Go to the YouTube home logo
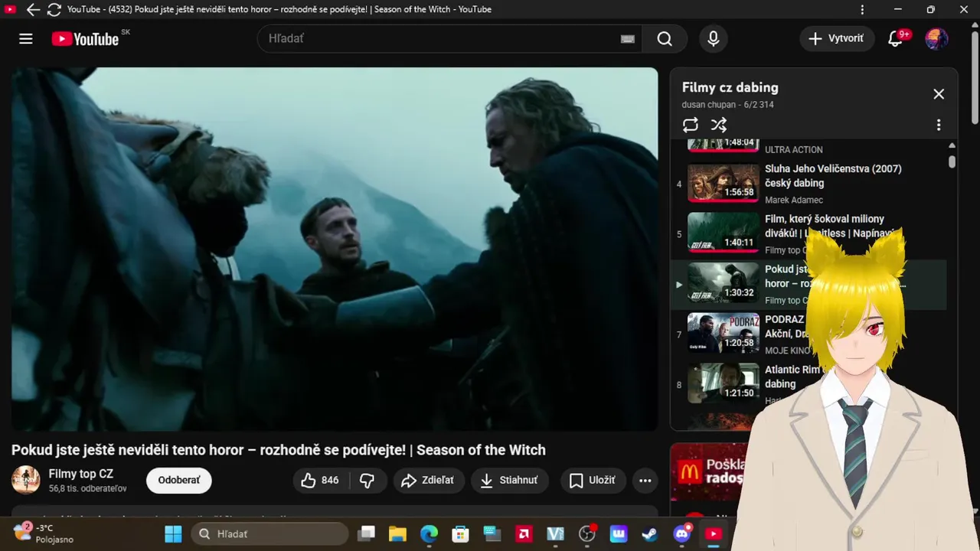Screen dimensions: 980x551 coord(85,39)
